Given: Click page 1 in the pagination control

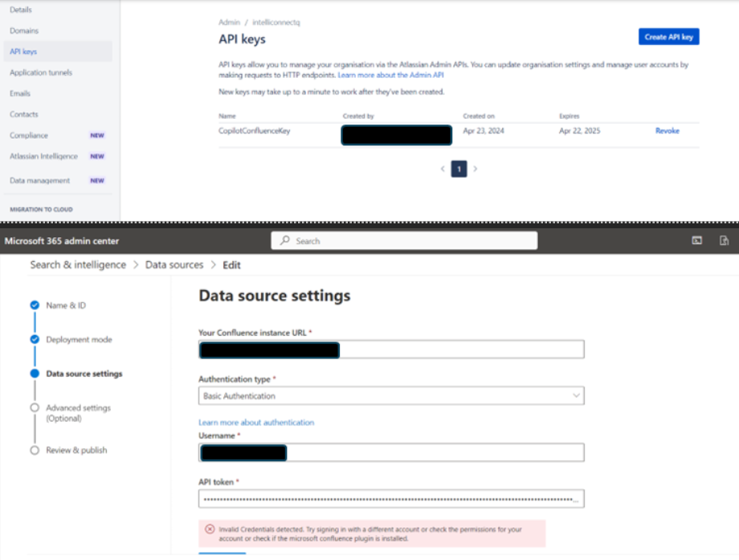Looking at the screenshot, I should [x=459, y=169].
